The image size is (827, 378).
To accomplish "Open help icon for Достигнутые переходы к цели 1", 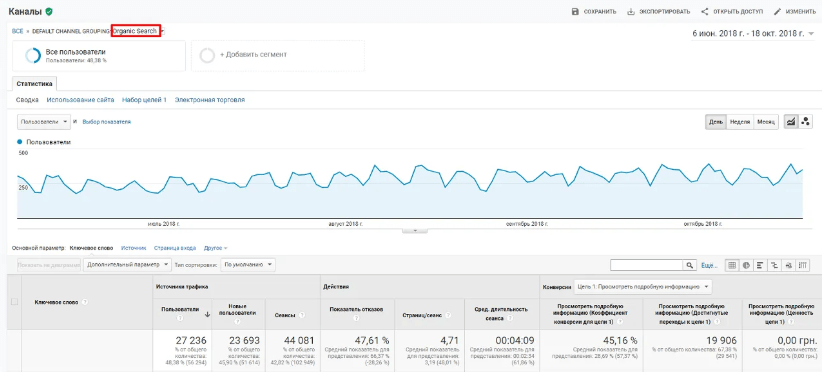I will [717, 321].
